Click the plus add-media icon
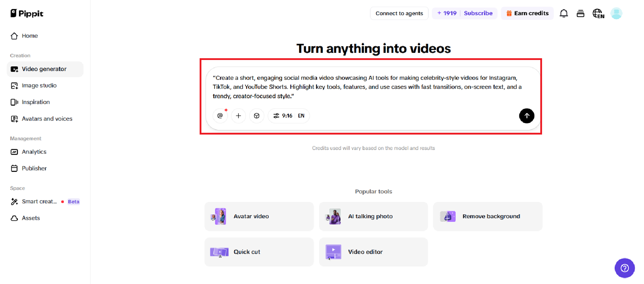This screenshot has width=644, height=284. (238, 116)
